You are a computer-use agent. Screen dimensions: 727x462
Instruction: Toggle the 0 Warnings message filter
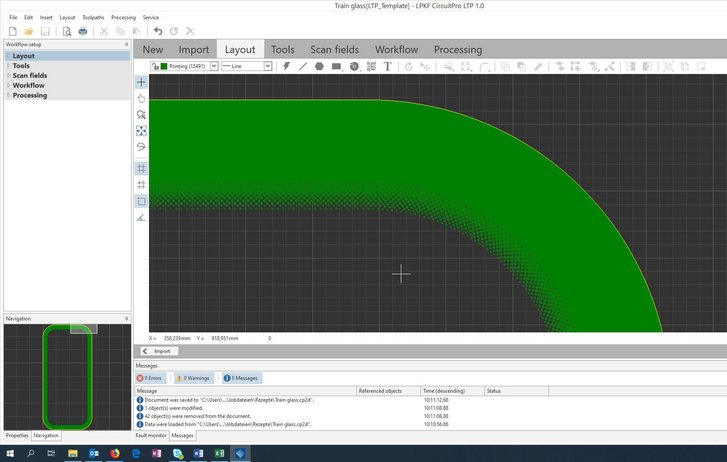pyautogui.click(x=194, y=378)
